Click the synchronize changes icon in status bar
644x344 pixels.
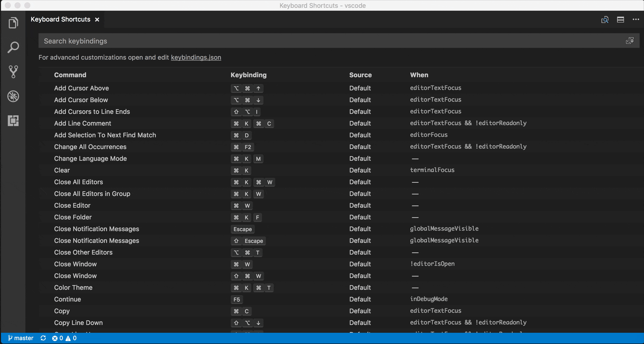[x=43, y=338]
